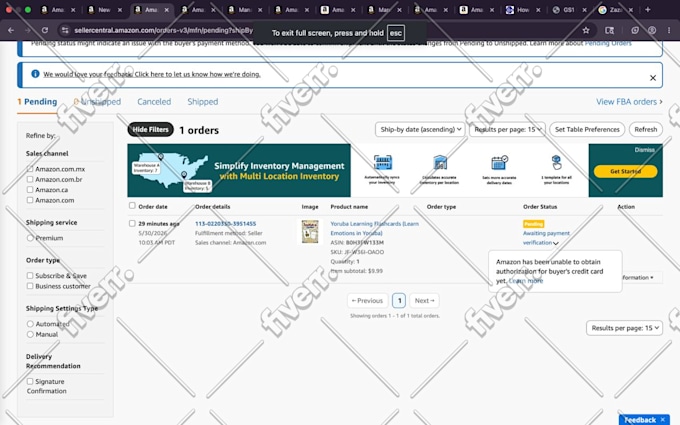The height and width of the screenshot is (425, 680).
Task: Click the one template for all locations icon
Action: (x=556, y=163)
